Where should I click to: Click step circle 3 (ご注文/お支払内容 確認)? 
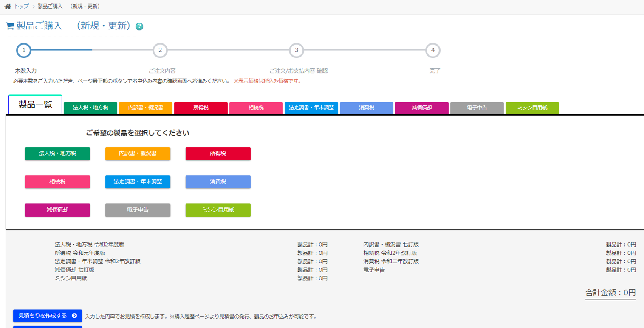(x=297, y=50)
